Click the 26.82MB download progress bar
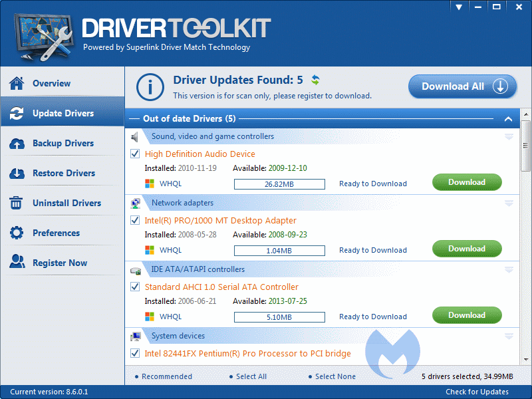Viewport: 532px width, 399px height. tap(279, 184)
